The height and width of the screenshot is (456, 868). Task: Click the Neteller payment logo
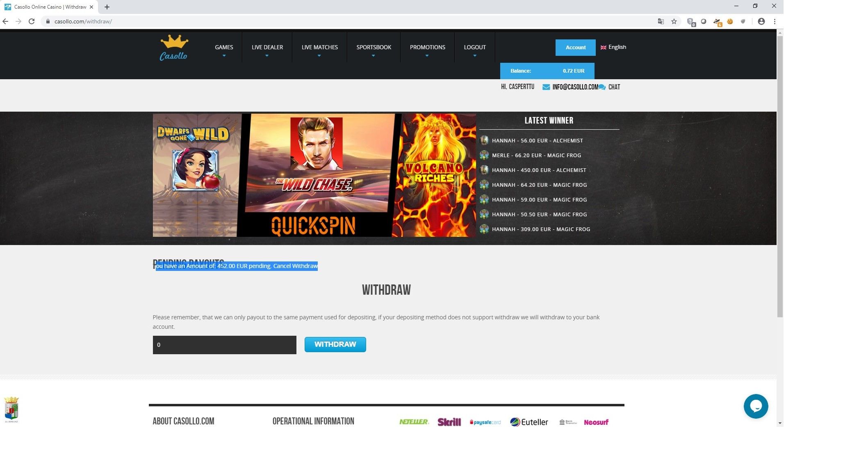pos(414,422)
